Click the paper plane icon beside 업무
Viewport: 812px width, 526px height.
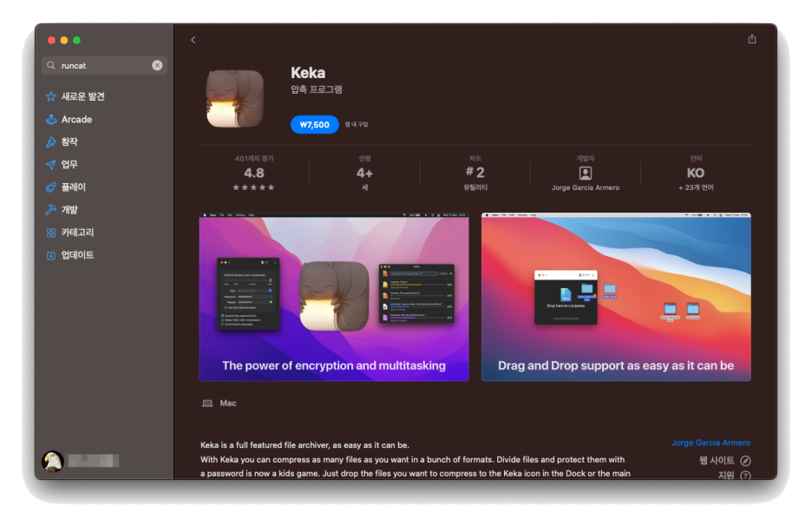50,165
